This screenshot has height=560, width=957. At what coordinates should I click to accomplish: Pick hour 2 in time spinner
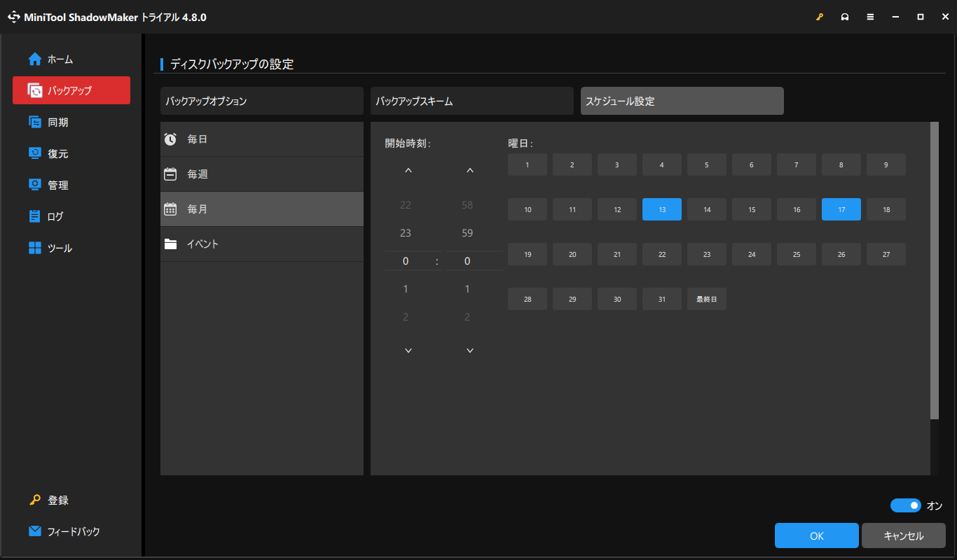click(406, 317)
